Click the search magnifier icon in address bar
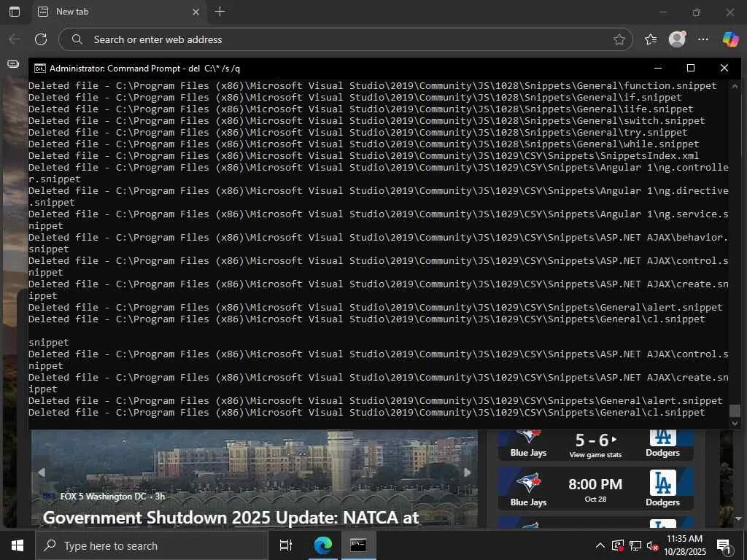The width and height of the screenshot is (747, 560). pos(77,39)
